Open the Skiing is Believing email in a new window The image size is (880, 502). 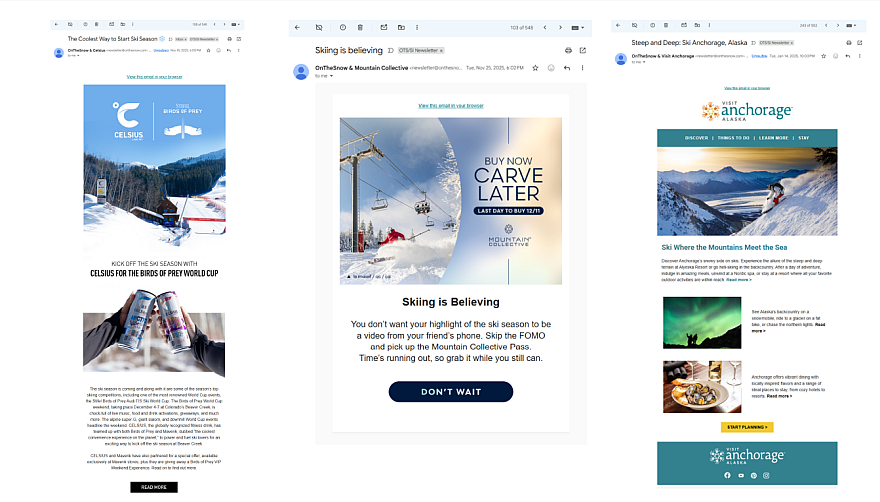click(582, 49)
